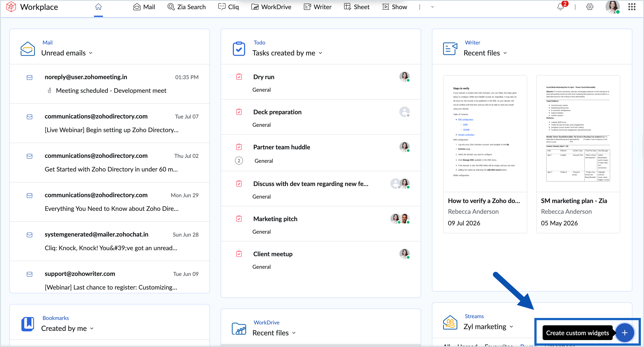Click the Todo widget title link
The image size is (644, 347).
click(259, 42)
